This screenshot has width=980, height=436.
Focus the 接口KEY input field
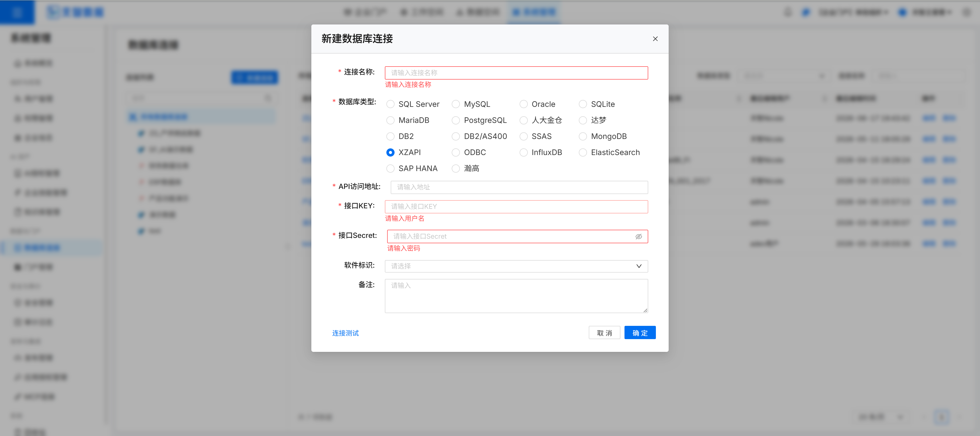(x=516, y=207)
